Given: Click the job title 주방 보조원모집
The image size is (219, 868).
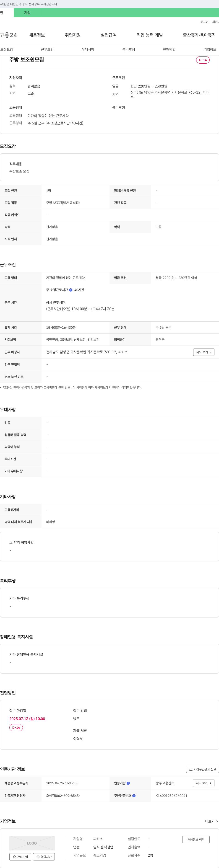Looking at the screenshot, I should pyautogui.click(x=27, y=60).
